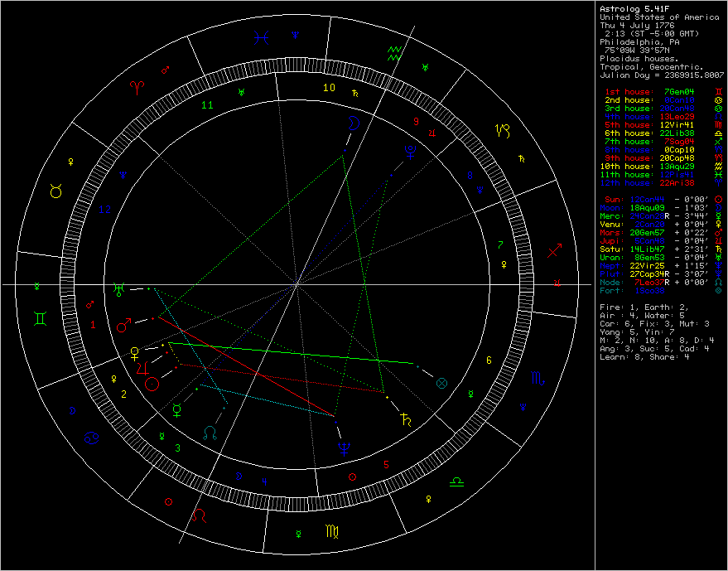Select the Capricorn glyph on the outer ring
Screen dimensions: 728x571
click(504, 130)
